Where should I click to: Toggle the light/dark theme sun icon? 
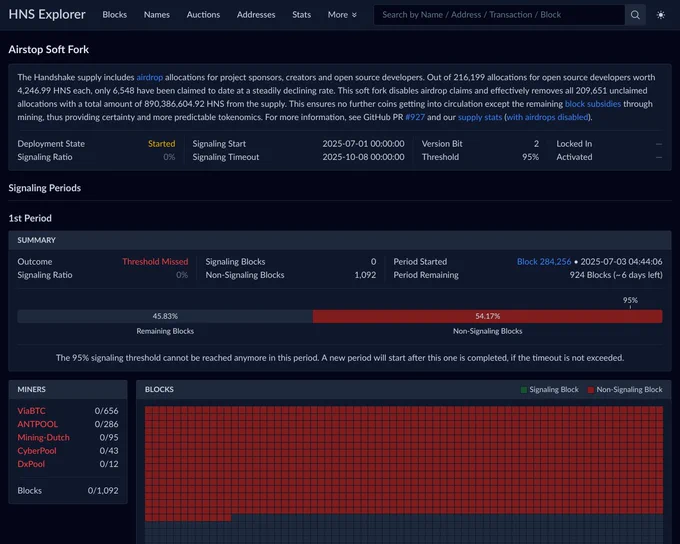click(660, 15)
